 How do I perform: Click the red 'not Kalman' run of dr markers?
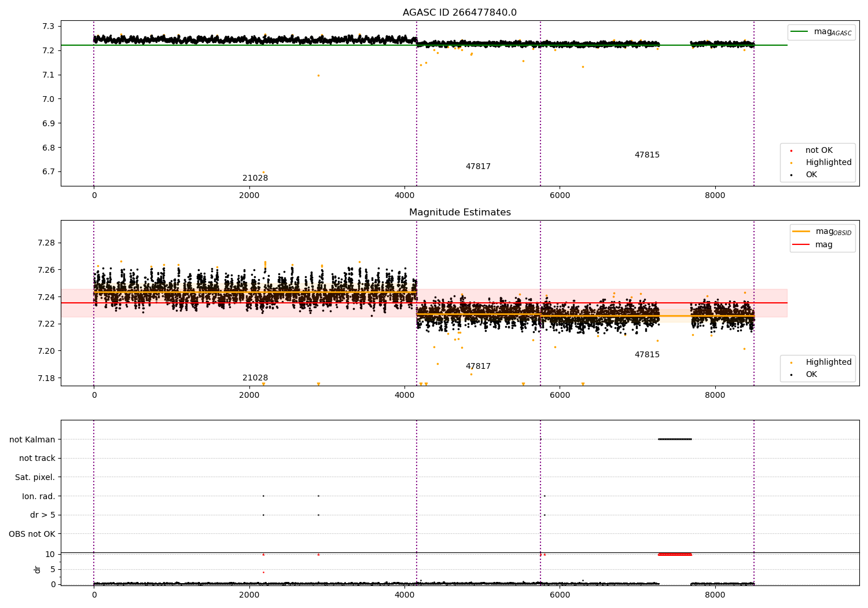[x=675, y=554]
